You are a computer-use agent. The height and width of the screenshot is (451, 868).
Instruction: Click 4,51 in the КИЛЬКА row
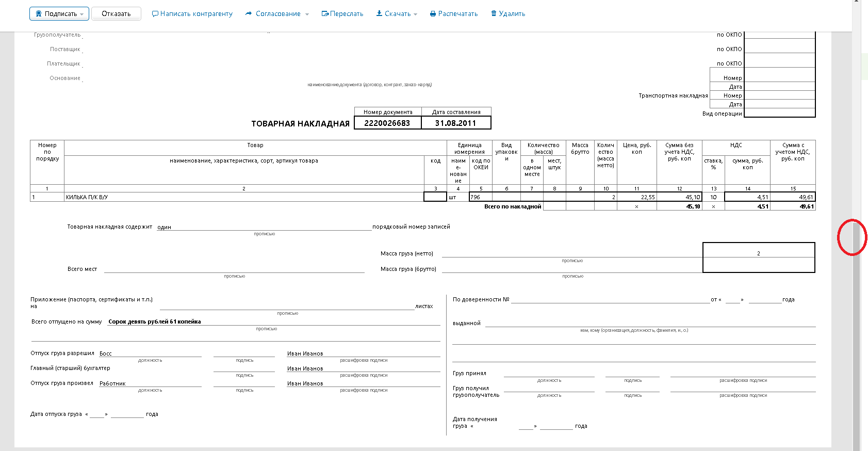[x=763, y=197]
